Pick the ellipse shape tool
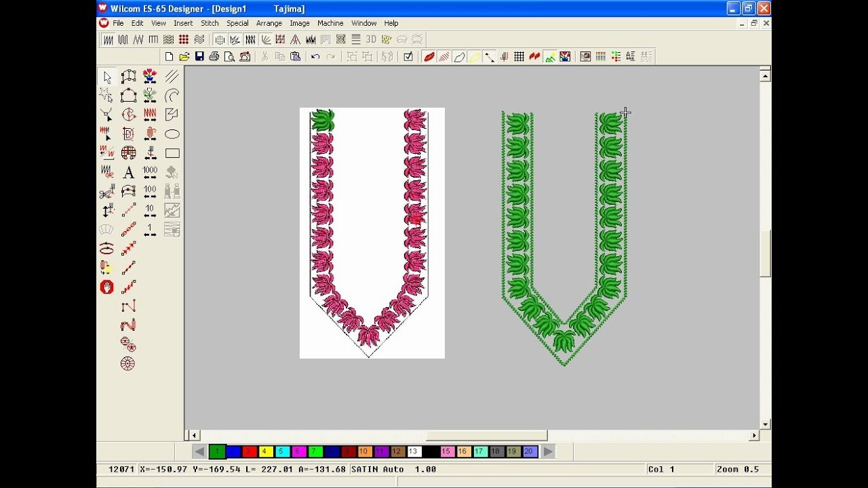The image size is (868, 488). click(172, 134)
